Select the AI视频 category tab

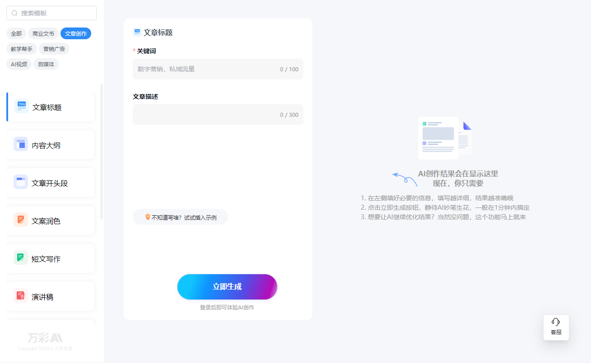pos(19,65)
